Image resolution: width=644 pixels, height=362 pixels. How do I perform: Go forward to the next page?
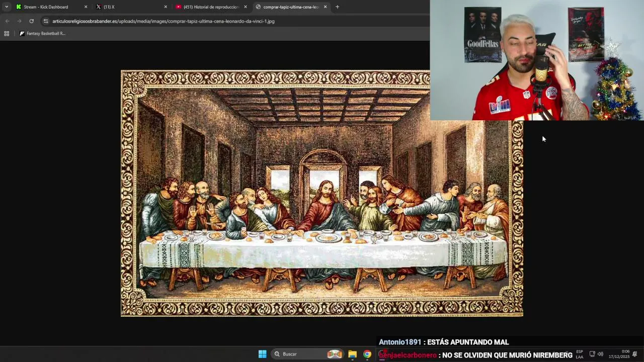point(19,21)
